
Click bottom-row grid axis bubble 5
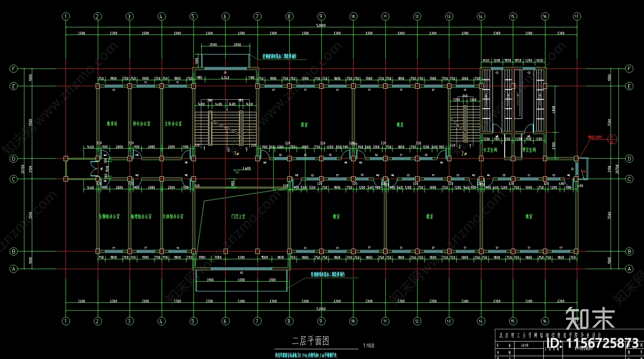(x=193, y=321)
